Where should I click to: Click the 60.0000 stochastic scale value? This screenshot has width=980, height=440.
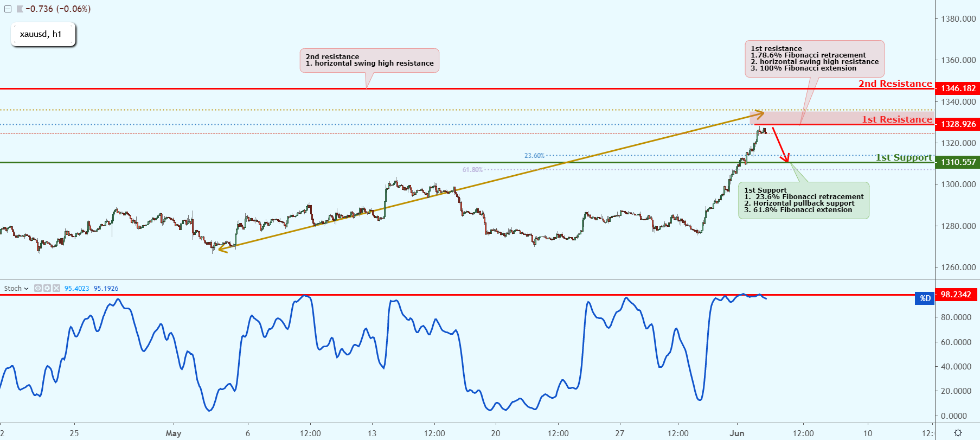[x=956, y=342]
